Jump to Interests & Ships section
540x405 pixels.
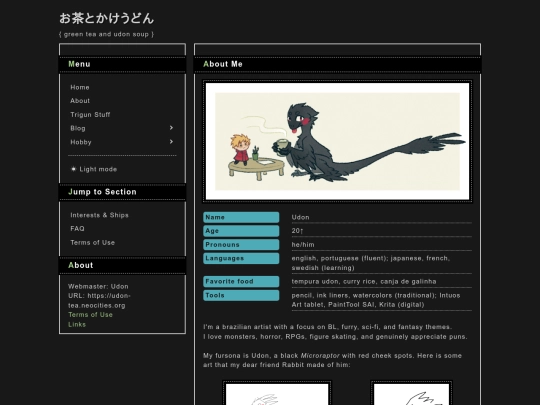[x=99, y=215]
